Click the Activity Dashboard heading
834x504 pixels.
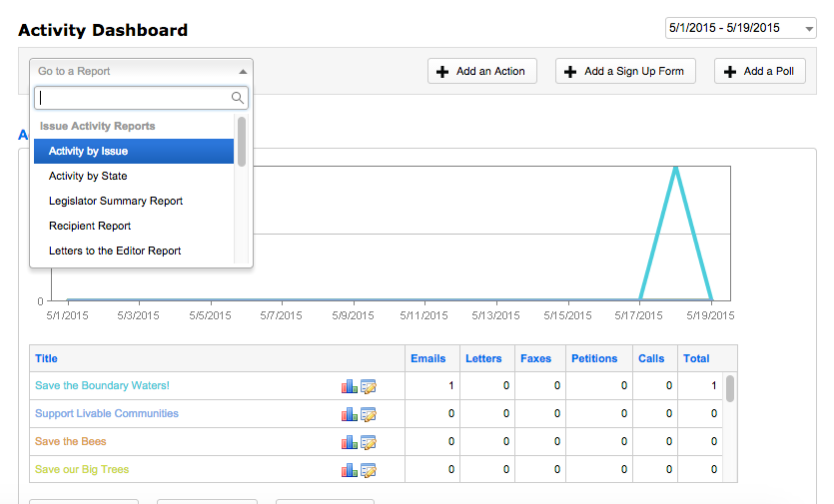103,30
